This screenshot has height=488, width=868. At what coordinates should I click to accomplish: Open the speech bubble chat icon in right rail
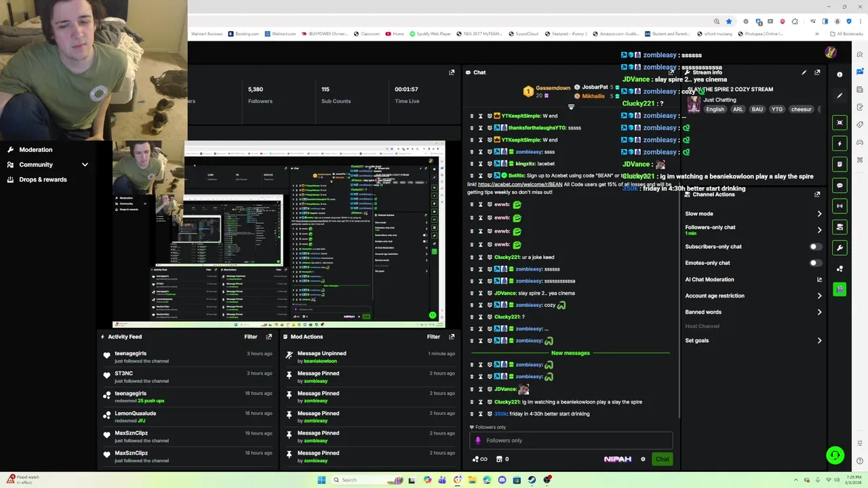point(840,185)
